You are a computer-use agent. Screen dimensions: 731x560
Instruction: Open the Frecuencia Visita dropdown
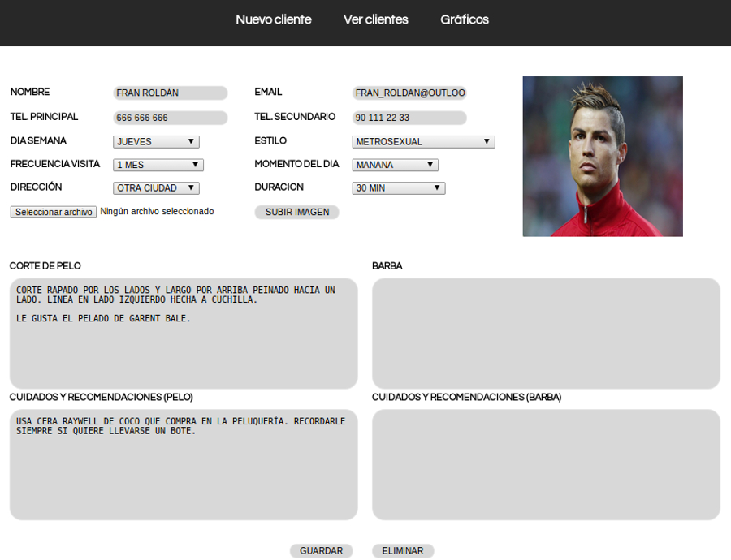tap(158, 165)
